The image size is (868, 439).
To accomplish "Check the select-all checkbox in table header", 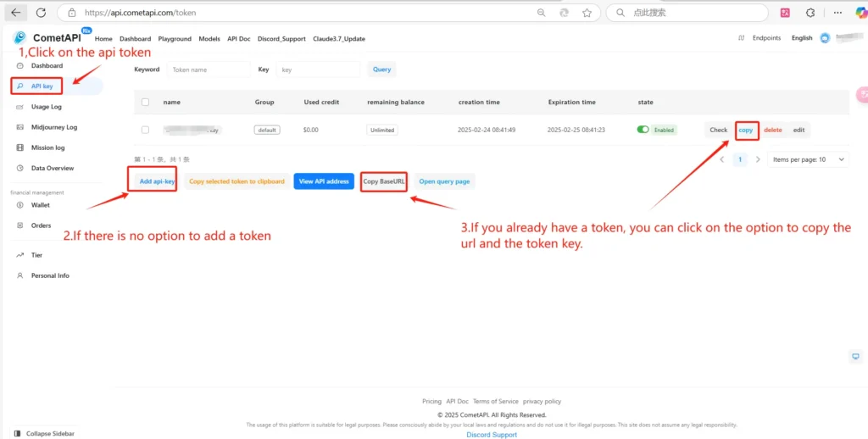I will (145, 103).
